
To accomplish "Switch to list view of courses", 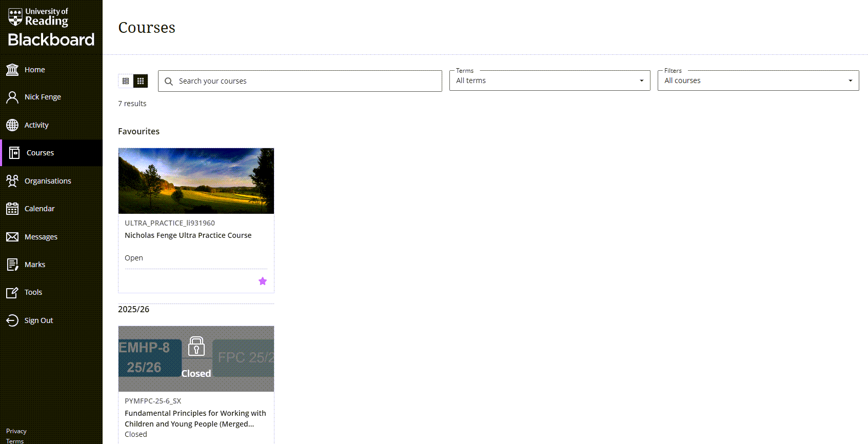I will click(126, 81).
